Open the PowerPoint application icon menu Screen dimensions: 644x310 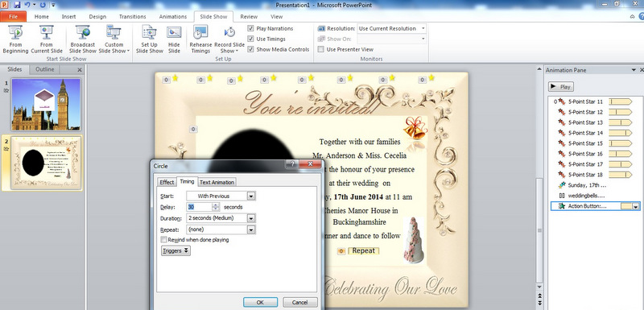pyautogui.click(x=5, y=5)
